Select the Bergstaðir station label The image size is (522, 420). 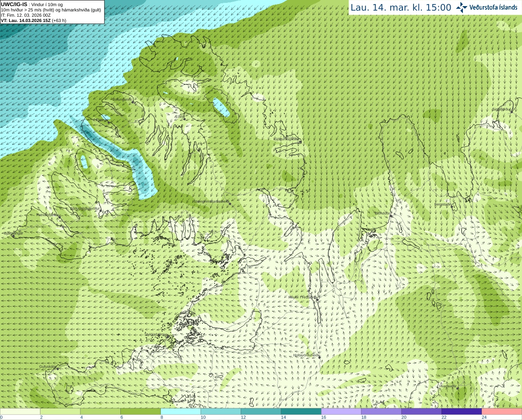tap(443, 204)
